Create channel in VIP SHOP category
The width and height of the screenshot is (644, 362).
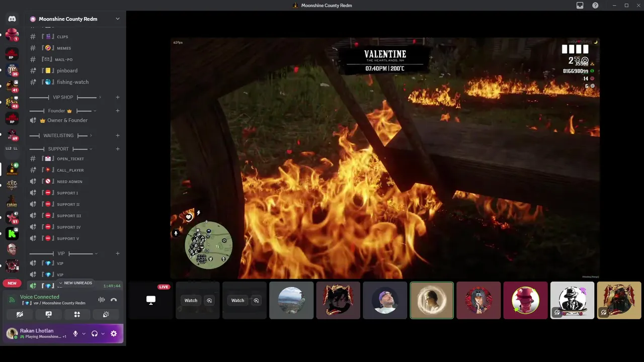click(x=118, y=97)
